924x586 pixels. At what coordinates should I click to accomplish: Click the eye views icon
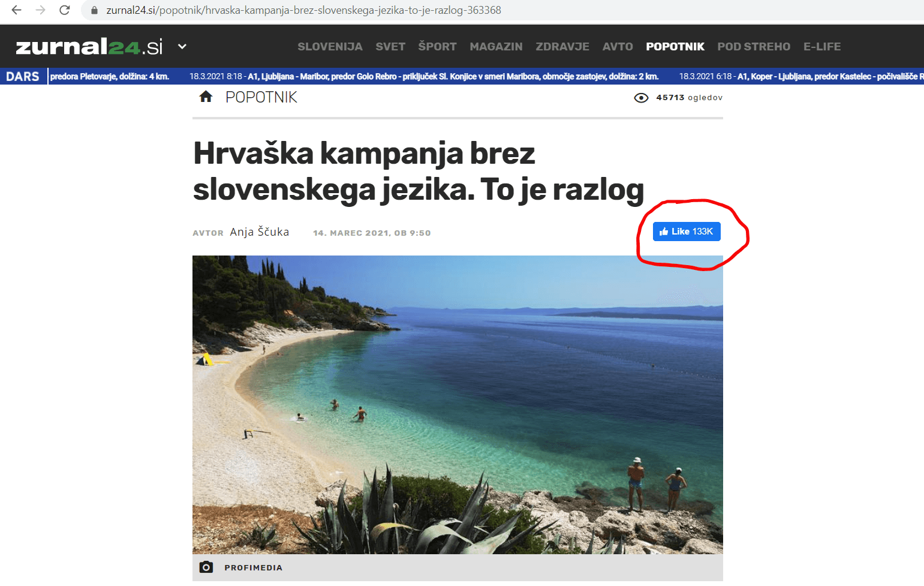coord(641,98)
